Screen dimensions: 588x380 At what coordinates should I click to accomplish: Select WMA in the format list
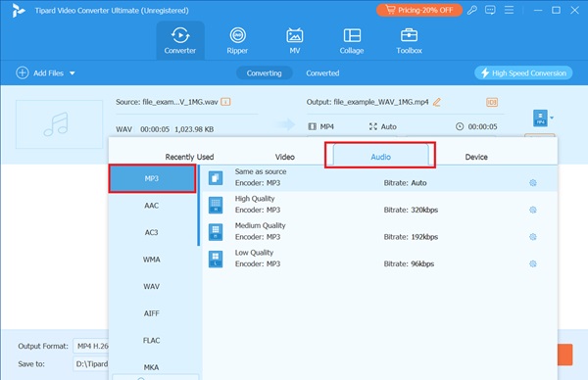152,260
